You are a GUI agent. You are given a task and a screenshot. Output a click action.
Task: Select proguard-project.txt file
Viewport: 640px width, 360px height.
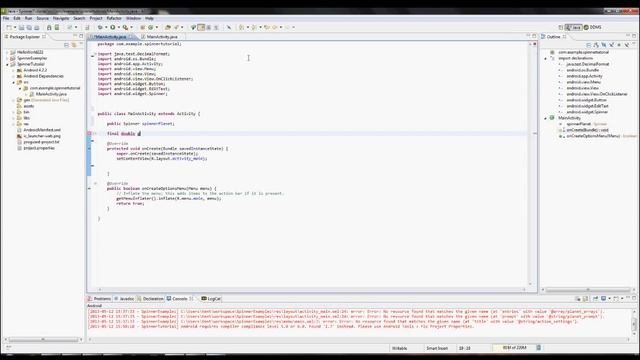(x=41, y=142)
